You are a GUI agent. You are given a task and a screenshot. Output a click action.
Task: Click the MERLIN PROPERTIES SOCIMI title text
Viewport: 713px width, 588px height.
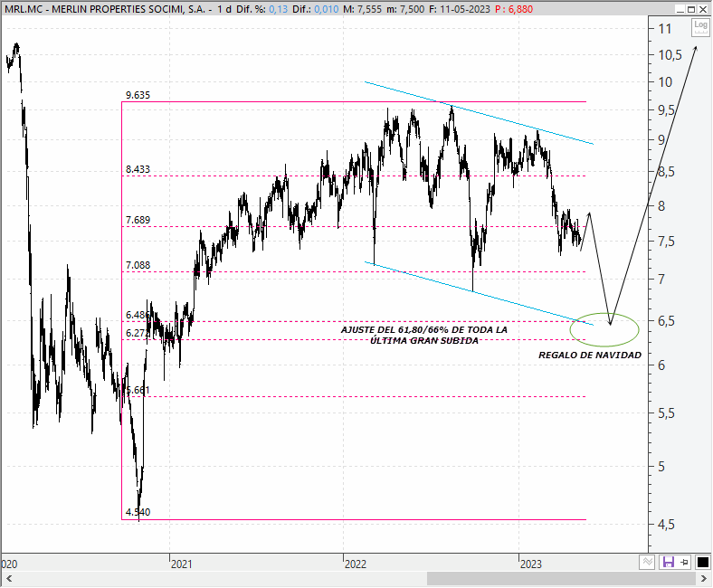coord(128,9)
